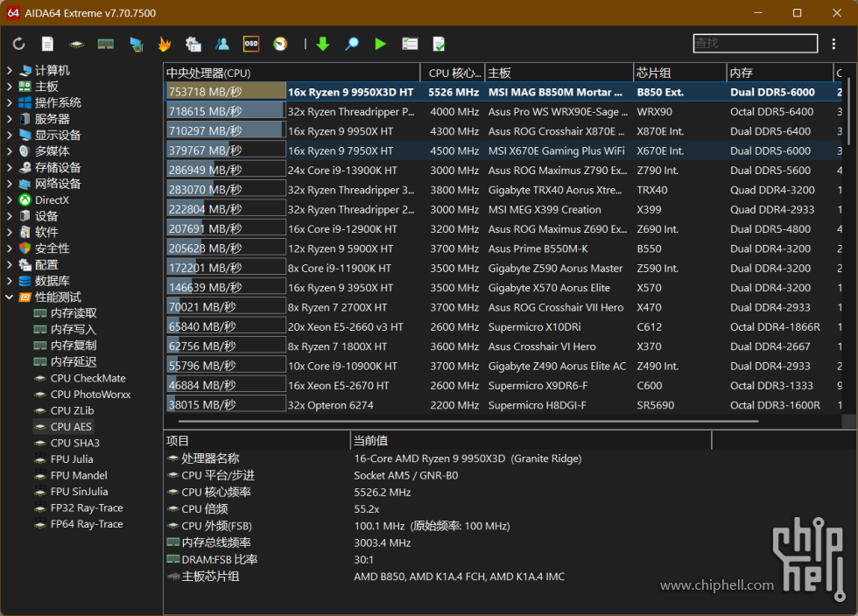Click the orange gauge disk benchmark icon
Viewport: 858px width, 616px height.
click(x=280, y=44)
